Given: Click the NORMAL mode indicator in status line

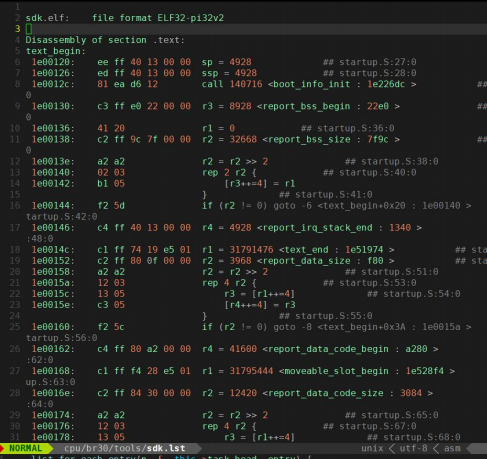Looking at the screenshot, I should coord(25,448).
